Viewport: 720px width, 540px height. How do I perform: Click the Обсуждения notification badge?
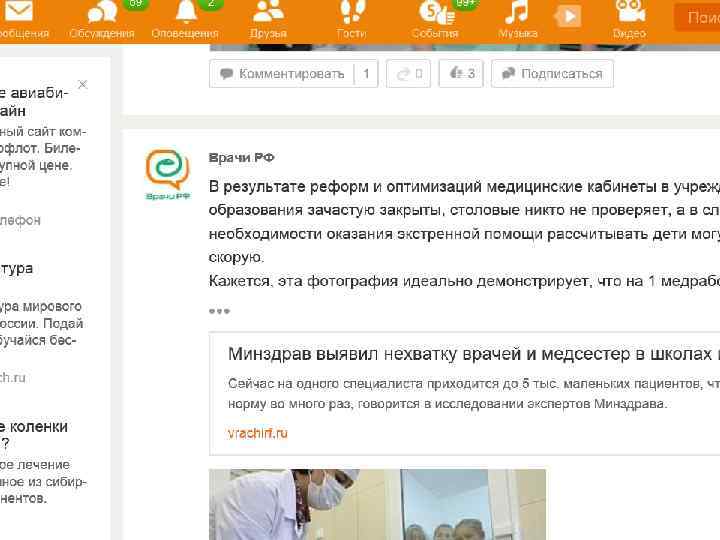[x=135, y=4]
